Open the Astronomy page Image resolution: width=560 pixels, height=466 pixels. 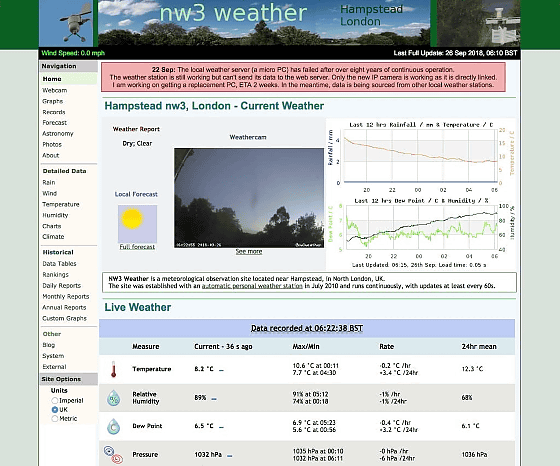(58, 134)
